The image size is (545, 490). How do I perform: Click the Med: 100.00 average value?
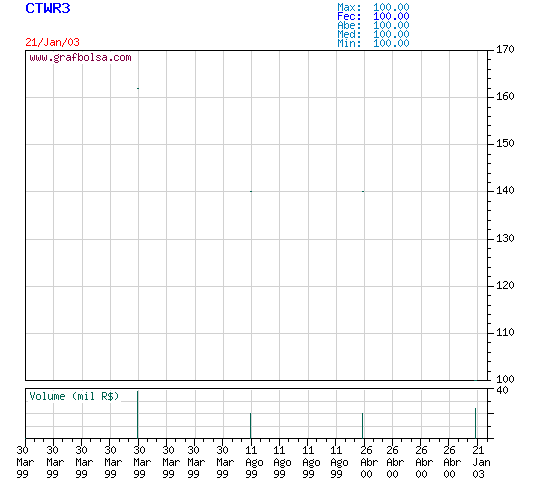tap(373, 34)
